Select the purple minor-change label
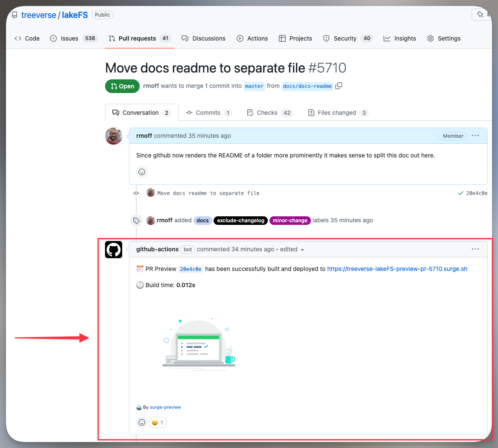The image size is (498, 448). tap(290, 221)
